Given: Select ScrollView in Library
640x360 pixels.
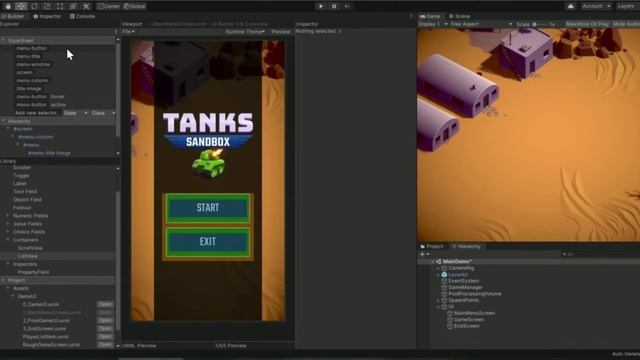Looking at the screenshot, I should 30,248.
